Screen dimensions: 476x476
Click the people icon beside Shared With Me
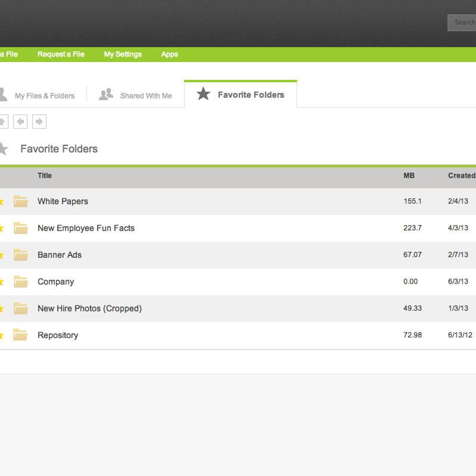click(x=106, y=94)
